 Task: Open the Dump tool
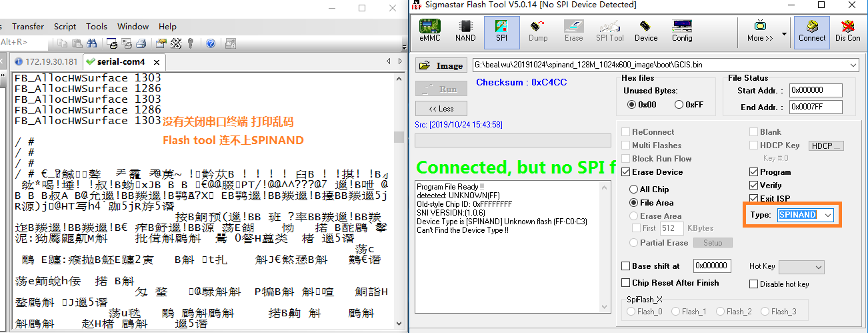point(538,31)
